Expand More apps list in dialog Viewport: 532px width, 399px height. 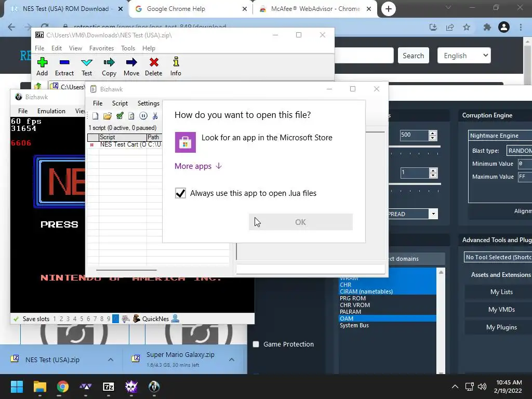pyautogui.click(x=198, y=166)
